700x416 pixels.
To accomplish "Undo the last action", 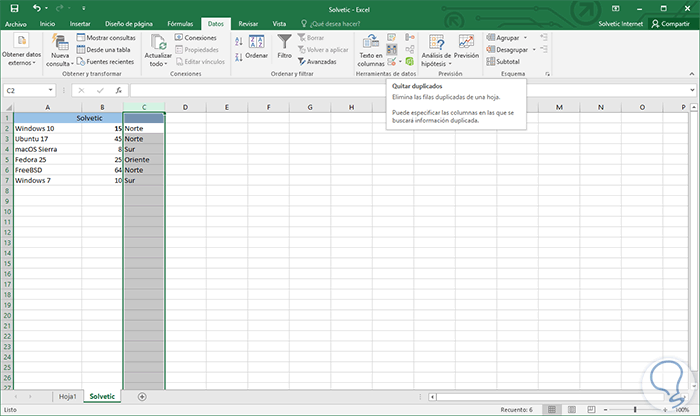I will [37, 8].
